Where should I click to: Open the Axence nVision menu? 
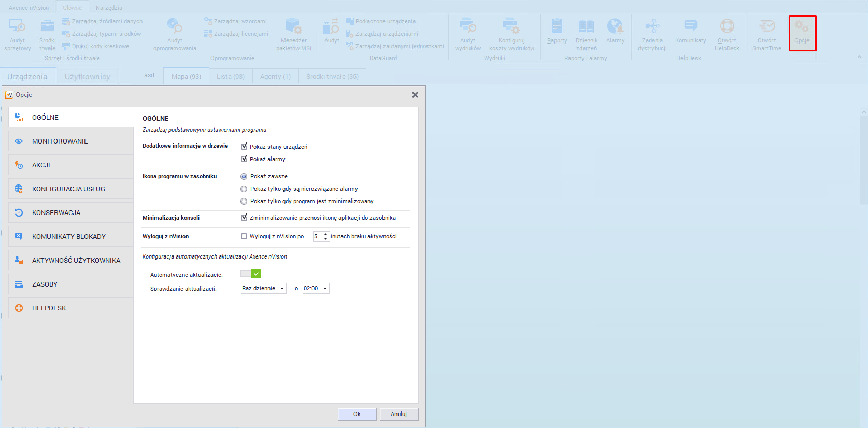click(x=29, y=8)
